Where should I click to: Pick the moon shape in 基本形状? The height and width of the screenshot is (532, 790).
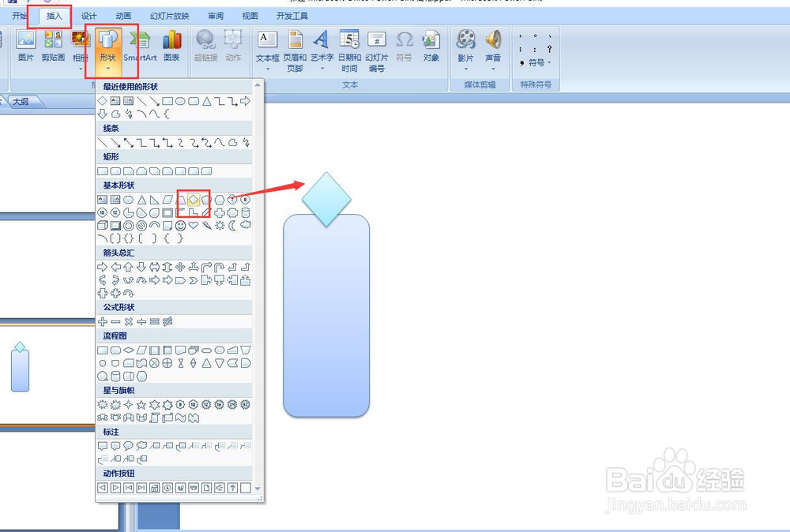pyautogui.click(x=232, y=226)
